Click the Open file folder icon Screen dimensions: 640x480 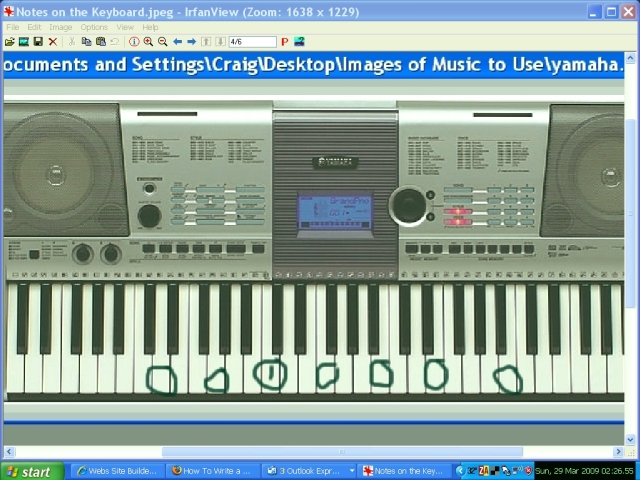click(9, 42)
